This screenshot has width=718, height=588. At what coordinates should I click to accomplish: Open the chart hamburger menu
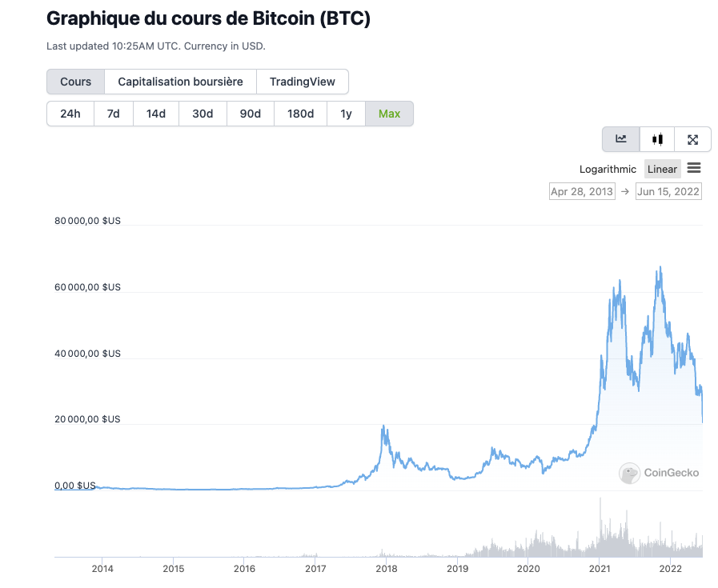tap(694, 168)
